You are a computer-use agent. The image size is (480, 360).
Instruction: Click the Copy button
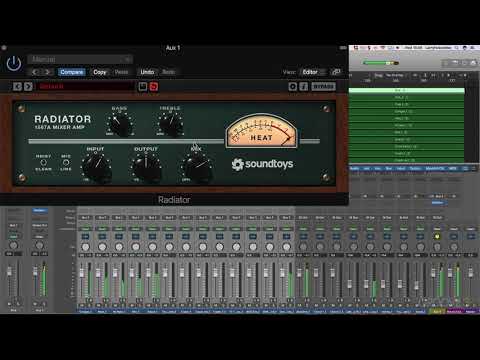pos(99,72)
